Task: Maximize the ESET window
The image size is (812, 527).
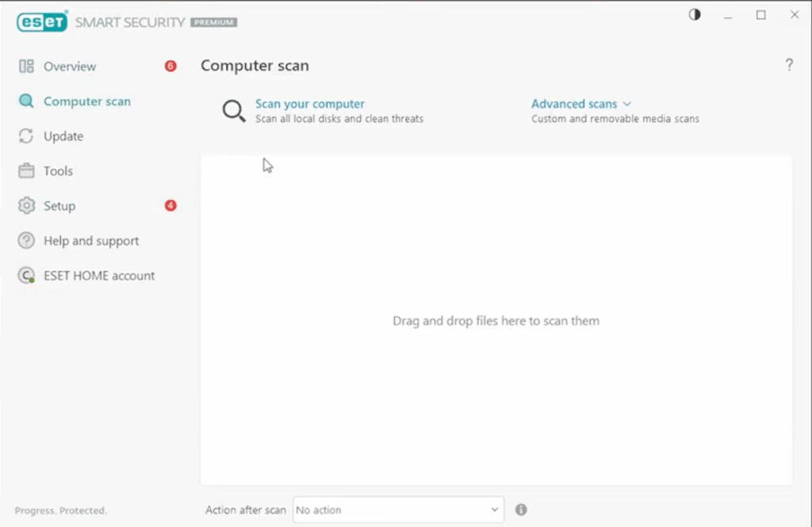Action: click(x=760, y=15)
